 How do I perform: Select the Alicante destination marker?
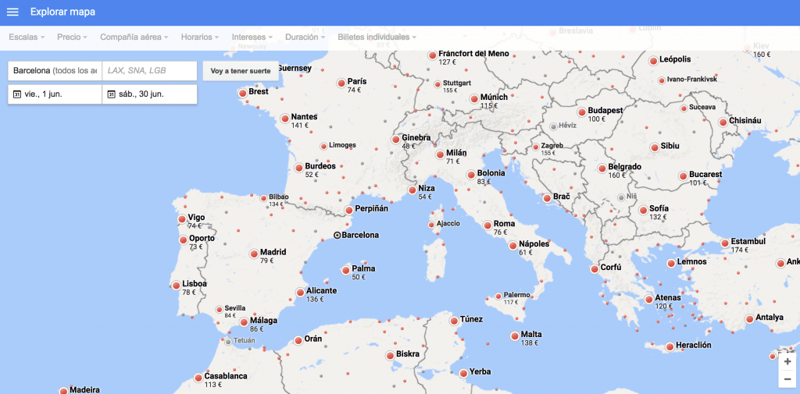coord(300,292)
